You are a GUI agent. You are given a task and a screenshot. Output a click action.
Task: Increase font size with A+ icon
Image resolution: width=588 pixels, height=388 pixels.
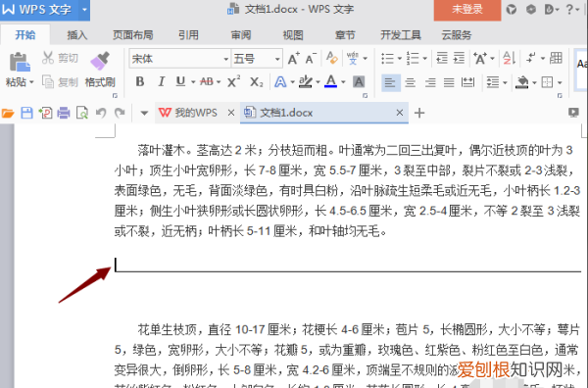[293, 59]
